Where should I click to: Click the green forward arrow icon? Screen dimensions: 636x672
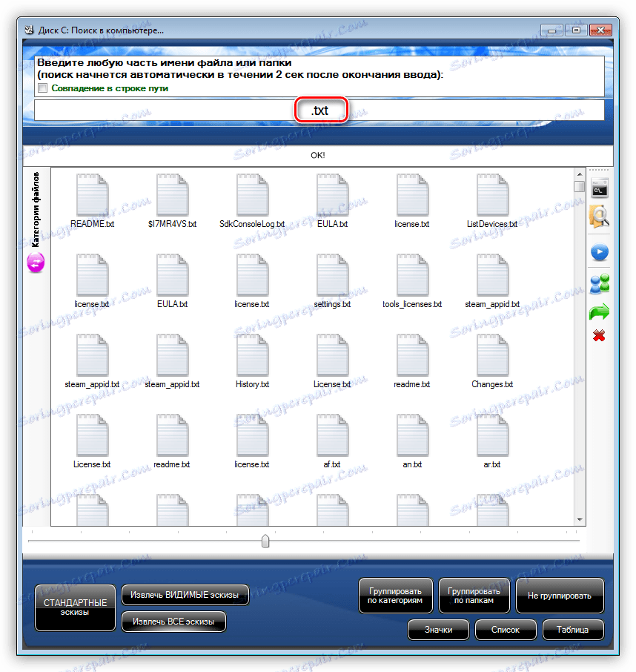(599, 312)
